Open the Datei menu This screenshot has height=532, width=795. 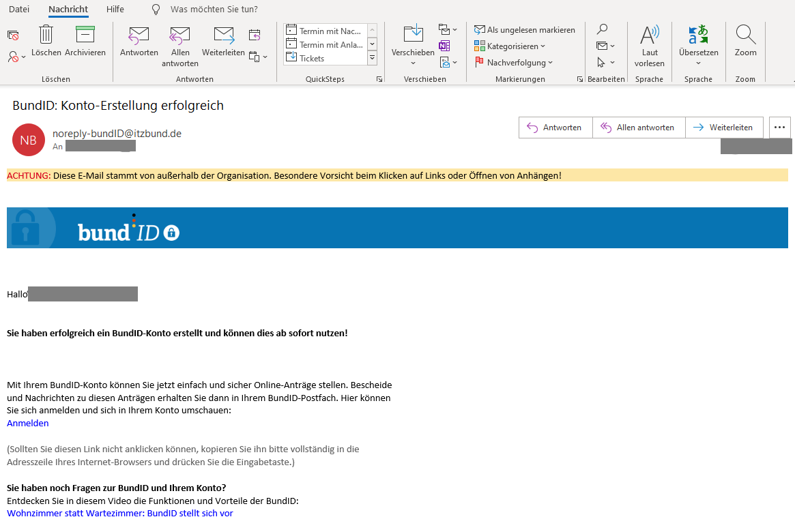tap(19, 9)
